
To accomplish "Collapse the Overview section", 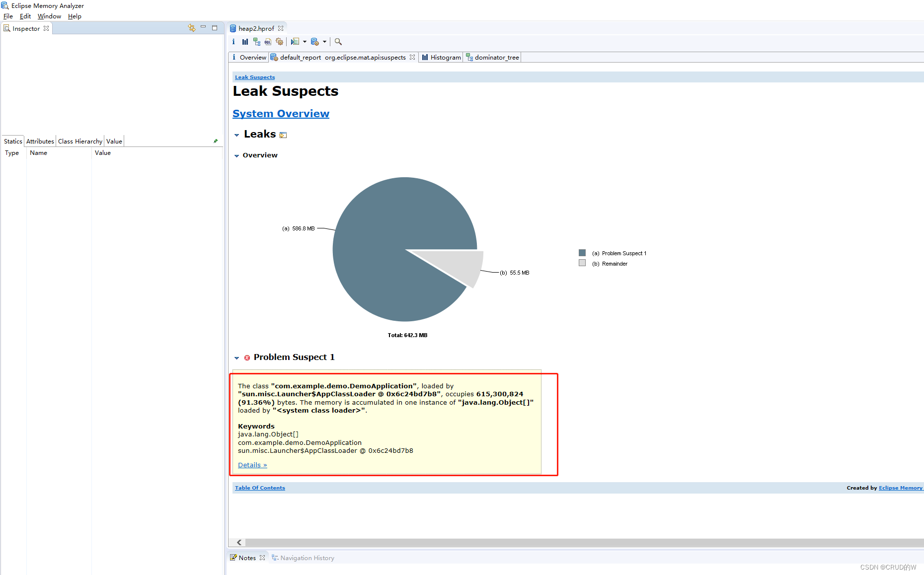I will (x=237, y=156).
